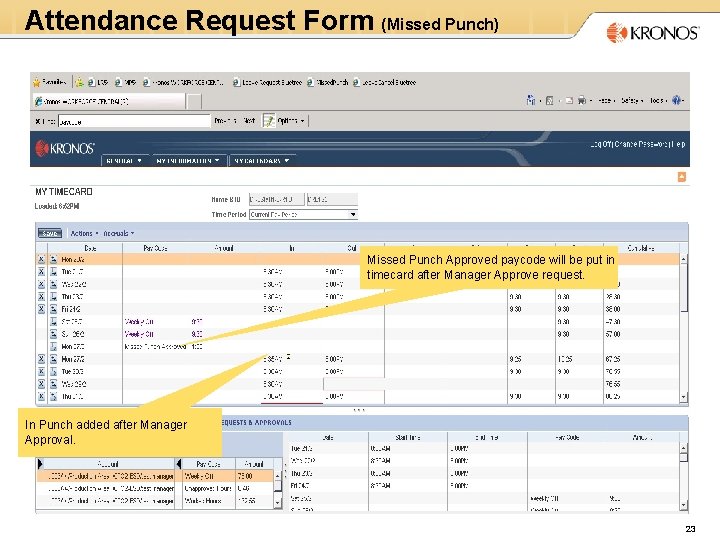This screenshot has height=540, width=720.
Task: Click the Find text input field
Action: pyautogui.click(x=134, y=121)
